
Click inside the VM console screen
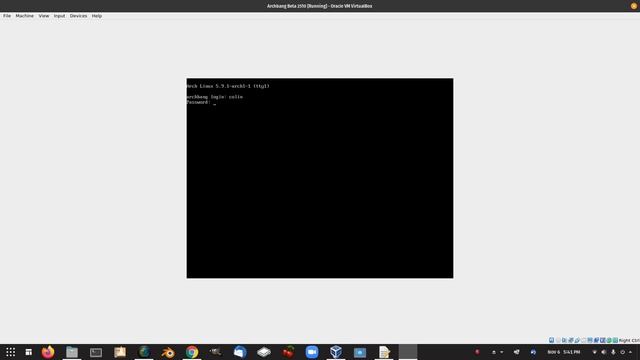tap(320, 178)
